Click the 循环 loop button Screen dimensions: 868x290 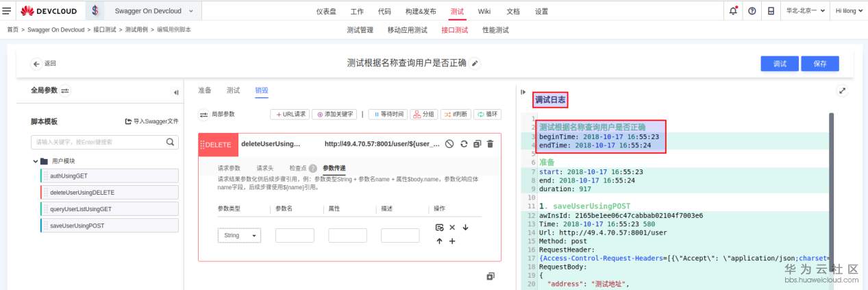tap(488, 114)
